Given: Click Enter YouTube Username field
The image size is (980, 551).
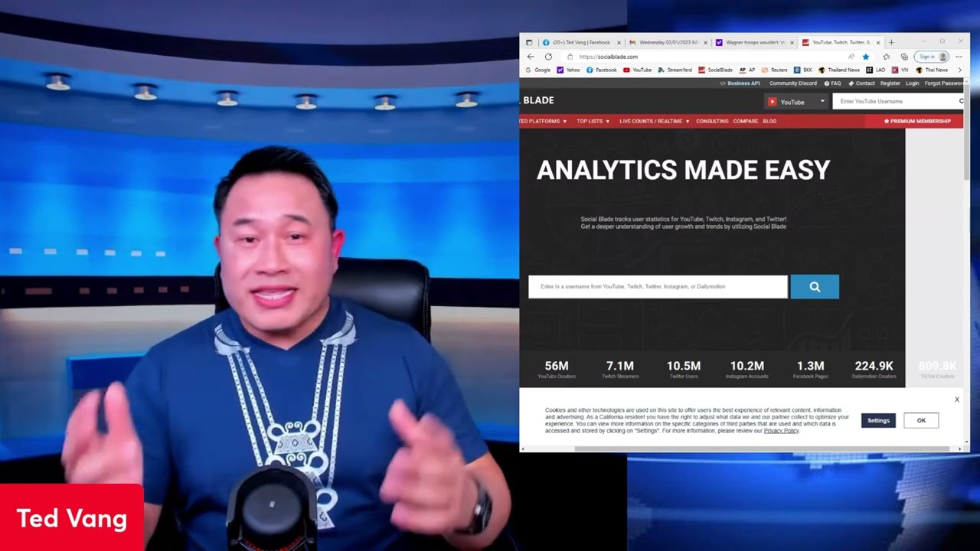Looking at the screenshot, I should tap(897, 101).
